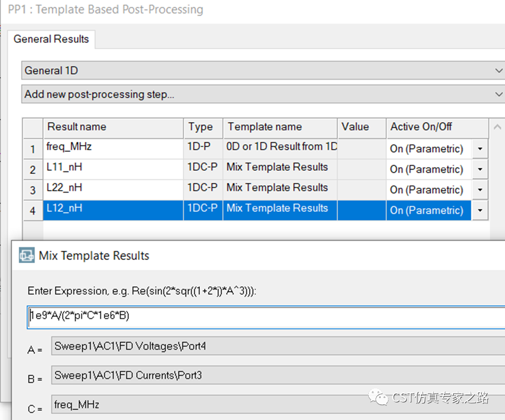The width and height of the screenshot is (505, 420).
Task: Click the expression input field
Action: 266,317
